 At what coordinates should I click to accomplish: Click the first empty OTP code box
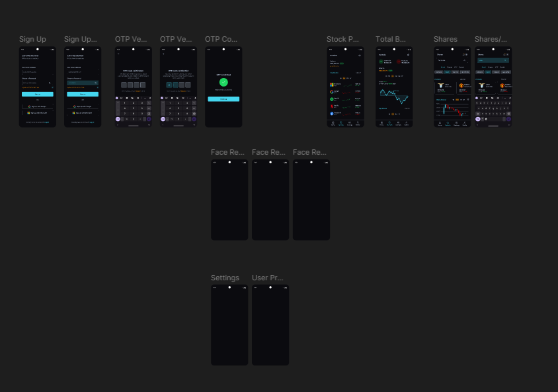tap(124, 85)
